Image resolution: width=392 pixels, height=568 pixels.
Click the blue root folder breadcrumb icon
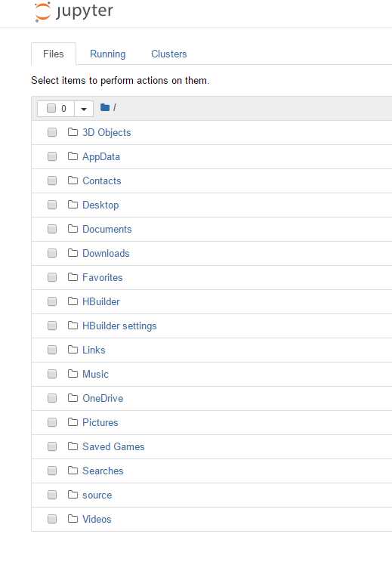(105, 107)
